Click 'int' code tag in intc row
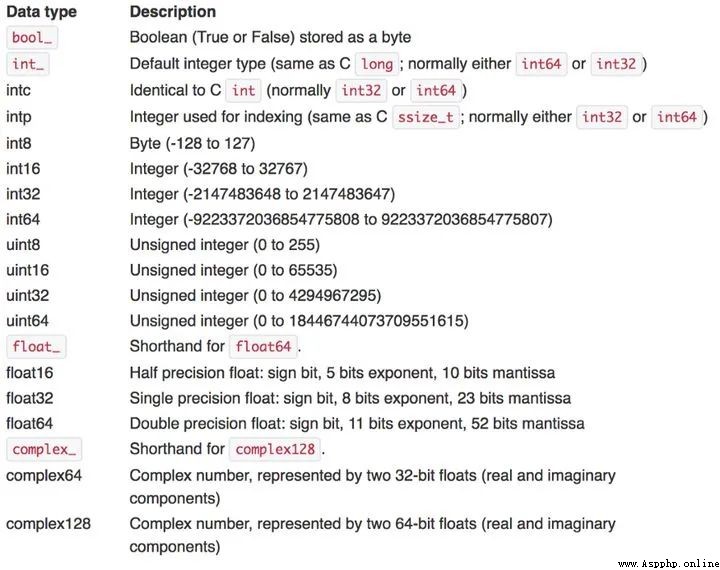 [243, 90]
